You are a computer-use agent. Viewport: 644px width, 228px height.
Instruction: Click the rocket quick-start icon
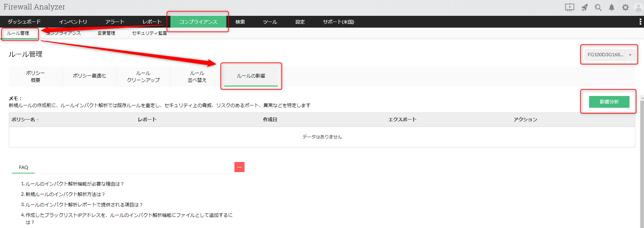[584, 7]
